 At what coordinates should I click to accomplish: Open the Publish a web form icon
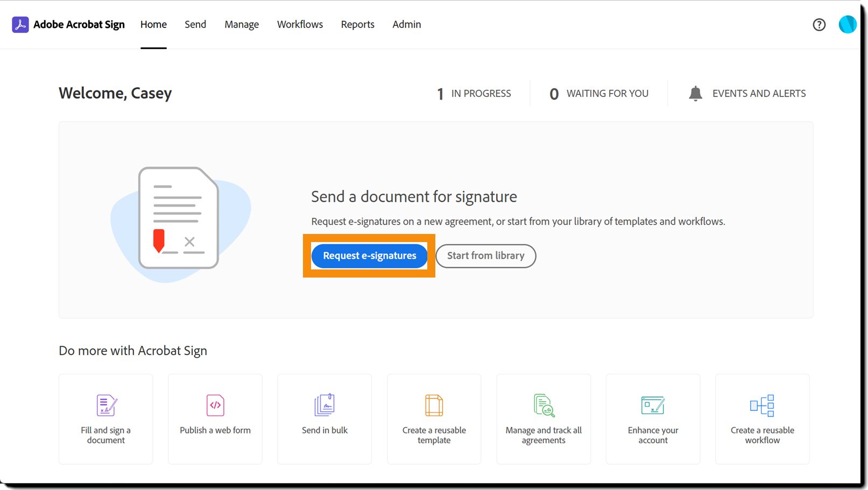pos(215,406)
